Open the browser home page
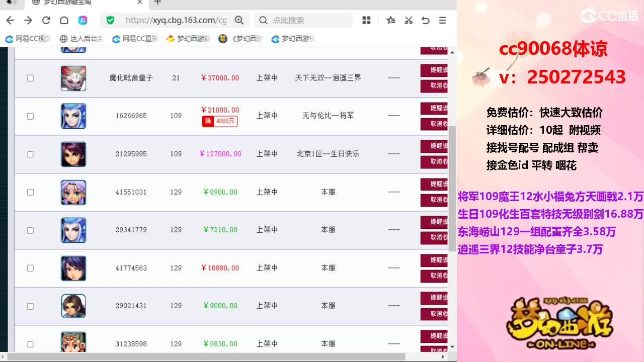Screen dimensions: 644x362 pos(64,20)
